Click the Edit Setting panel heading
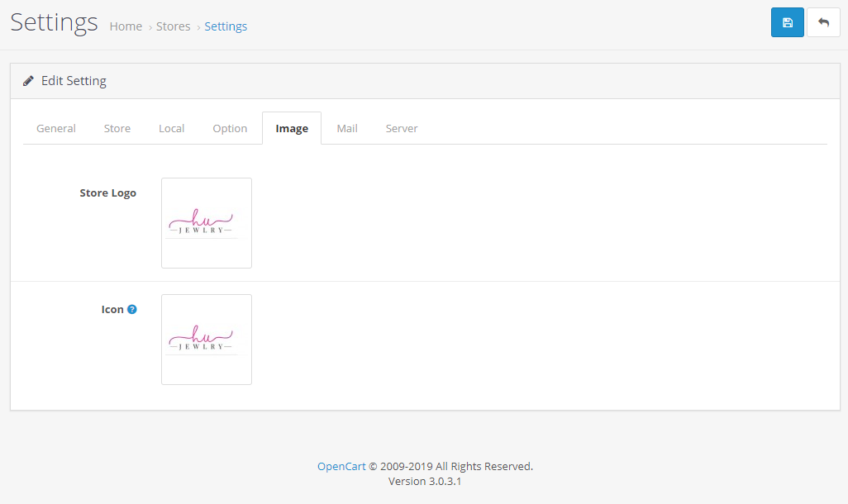Screen dimensions: 848x504 point(74,81)
